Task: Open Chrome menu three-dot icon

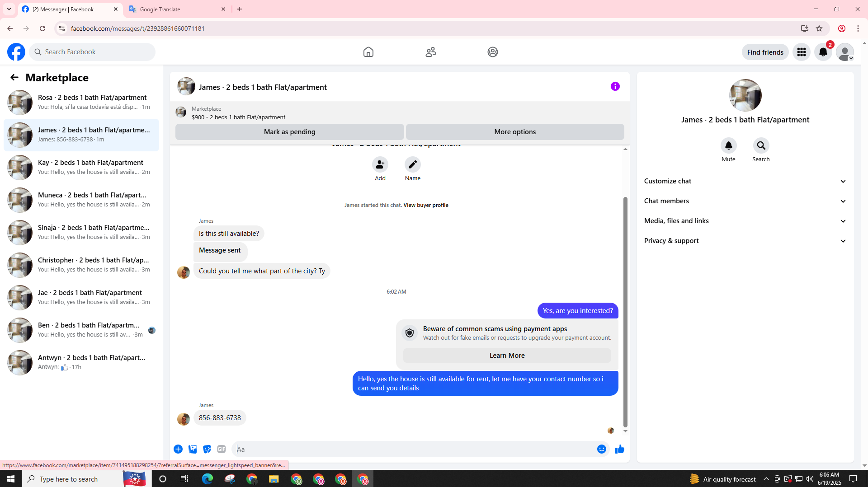Action: pyautogui.click(x=858, y=28)
